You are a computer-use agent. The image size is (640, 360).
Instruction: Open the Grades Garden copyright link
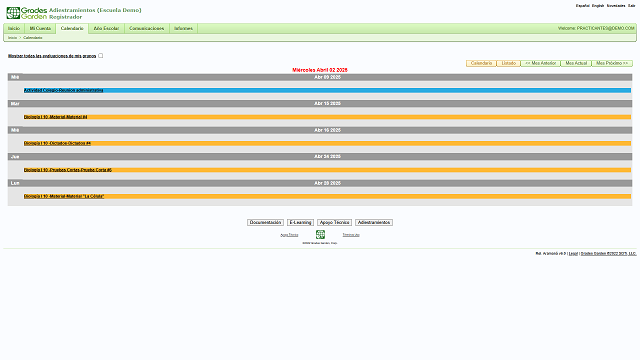pyautogui.click(x=608, y=253)
